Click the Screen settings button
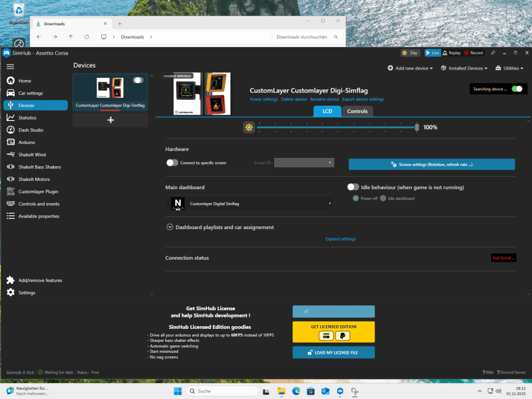Screen dimensions: 532x399 point(431,165)
